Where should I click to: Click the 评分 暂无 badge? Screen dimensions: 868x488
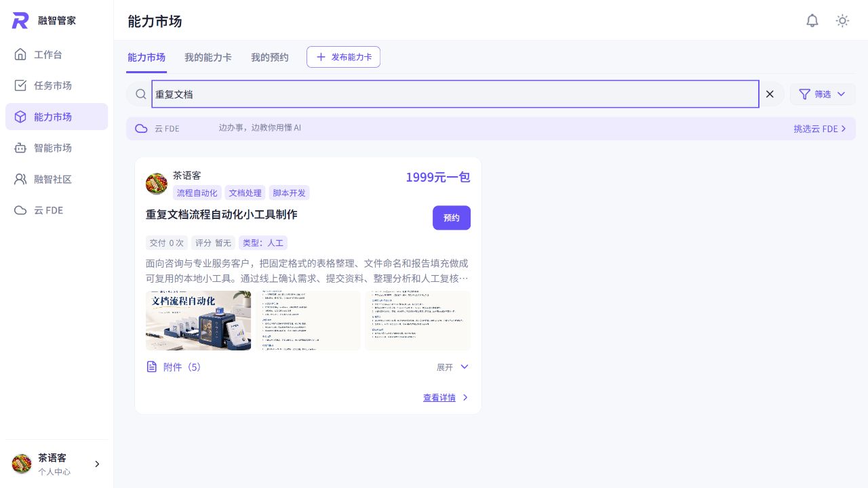(x=214, y=243)
